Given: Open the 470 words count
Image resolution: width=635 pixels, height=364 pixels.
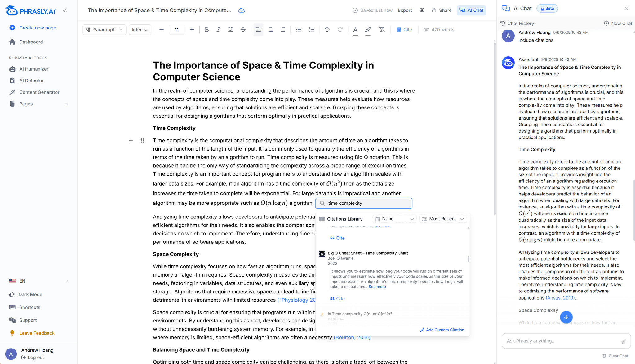Looking at the screenshot, I should 439,30.
